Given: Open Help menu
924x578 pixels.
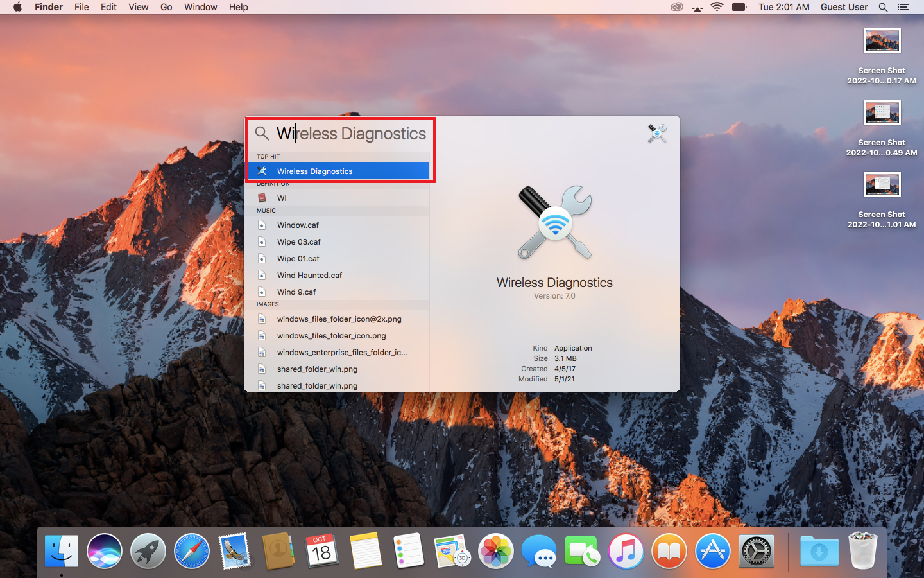Looking at the screenshot, I should (239, 7).
